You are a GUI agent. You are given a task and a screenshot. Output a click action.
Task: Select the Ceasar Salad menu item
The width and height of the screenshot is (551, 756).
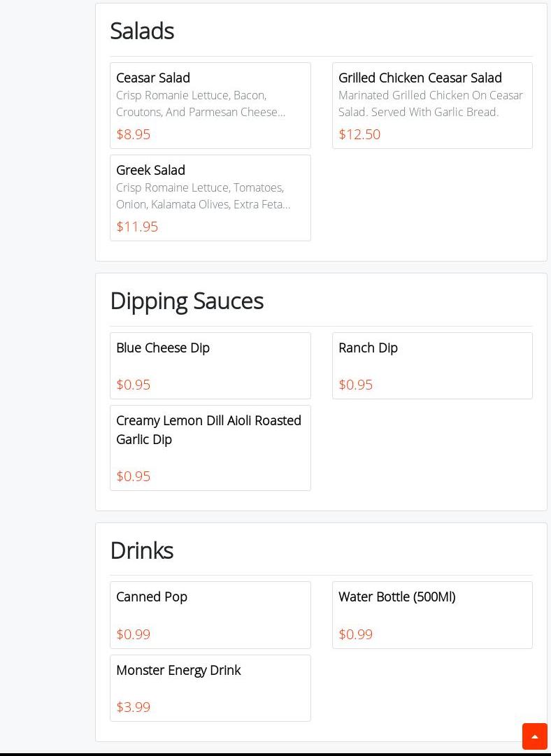point(153,78)
